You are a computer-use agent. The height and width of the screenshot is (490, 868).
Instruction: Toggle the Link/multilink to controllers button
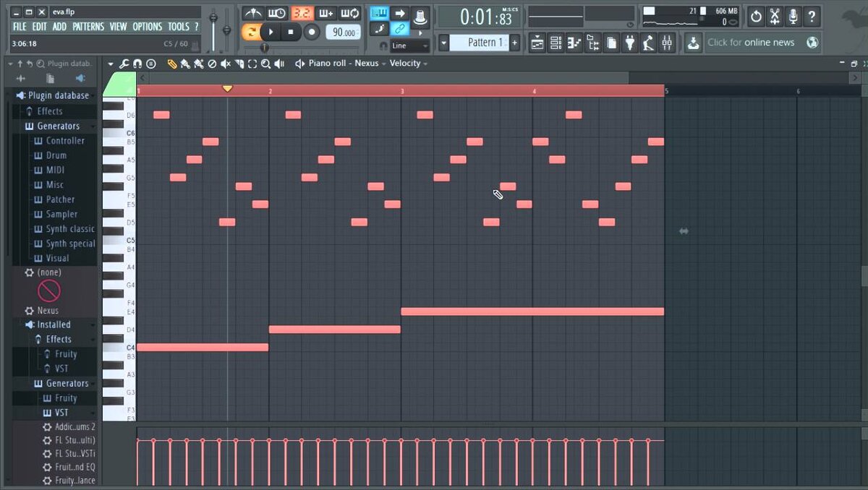pos(400,29)
